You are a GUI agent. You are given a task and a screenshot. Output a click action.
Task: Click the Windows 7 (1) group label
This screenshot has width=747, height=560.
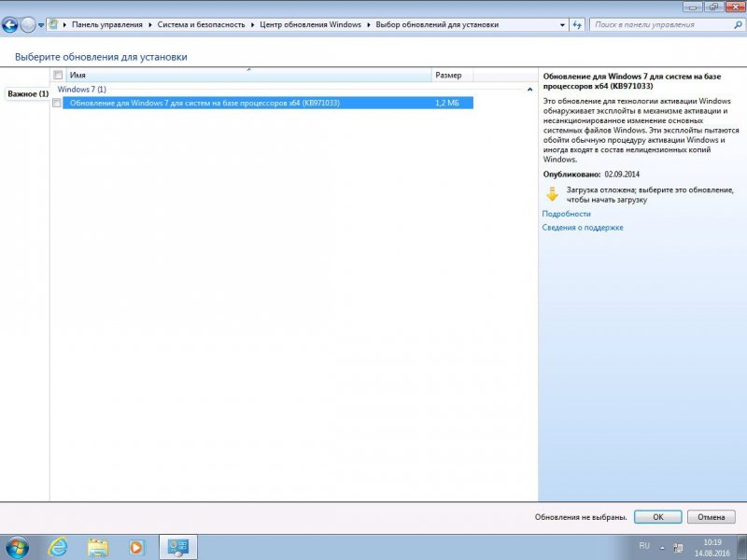tap(81, 89)
